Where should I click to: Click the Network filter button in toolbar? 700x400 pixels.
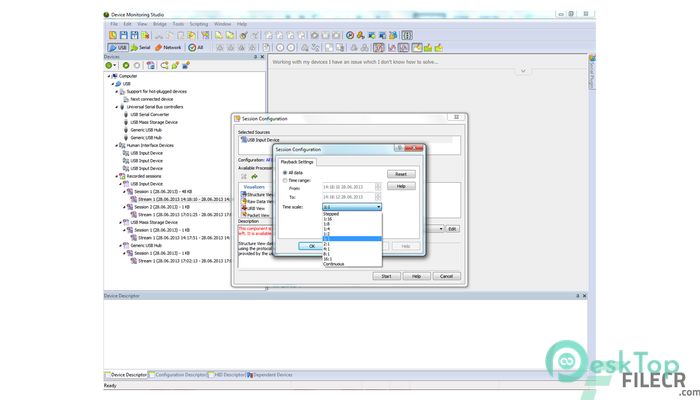point(168,47)
